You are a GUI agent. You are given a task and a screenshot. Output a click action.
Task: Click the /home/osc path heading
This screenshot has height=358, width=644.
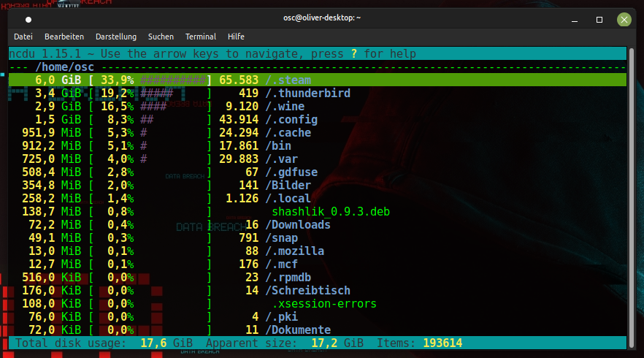(x=64, y=67)
